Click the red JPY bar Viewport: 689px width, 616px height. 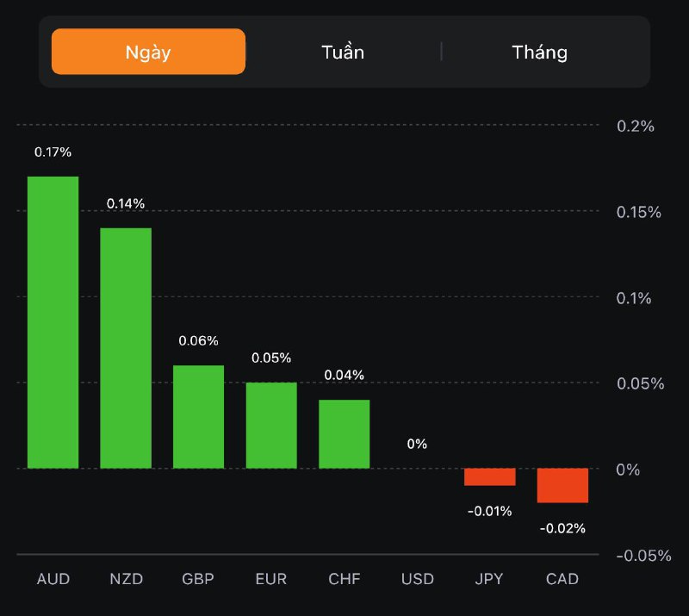tap(490, 477)
